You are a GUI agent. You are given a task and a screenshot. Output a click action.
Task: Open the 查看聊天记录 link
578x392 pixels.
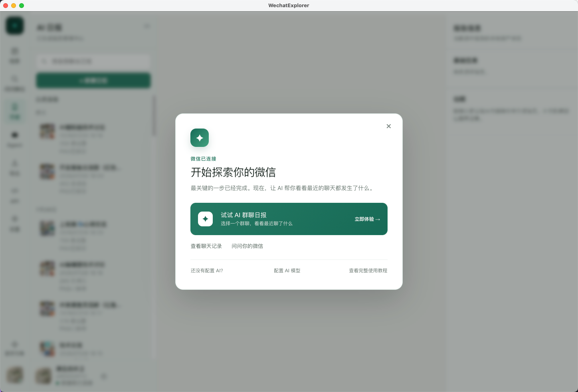[x=206, y=246]
